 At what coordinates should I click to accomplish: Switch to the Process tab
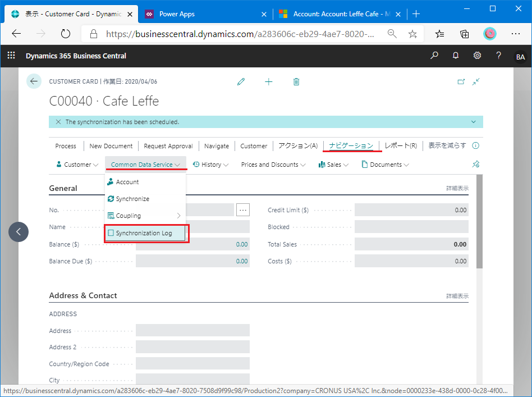(66, 146)
